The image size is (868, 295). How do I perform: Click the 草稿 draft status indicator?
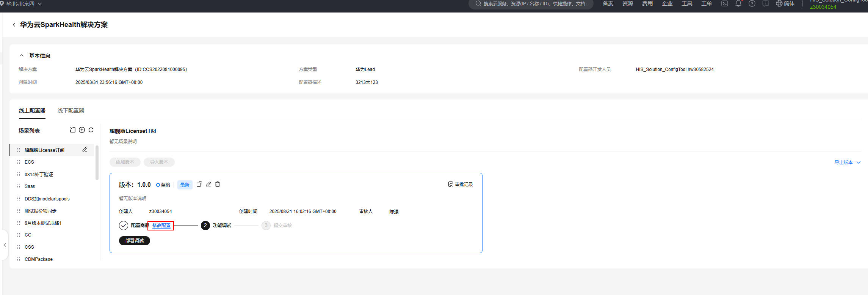pos(163,185)
